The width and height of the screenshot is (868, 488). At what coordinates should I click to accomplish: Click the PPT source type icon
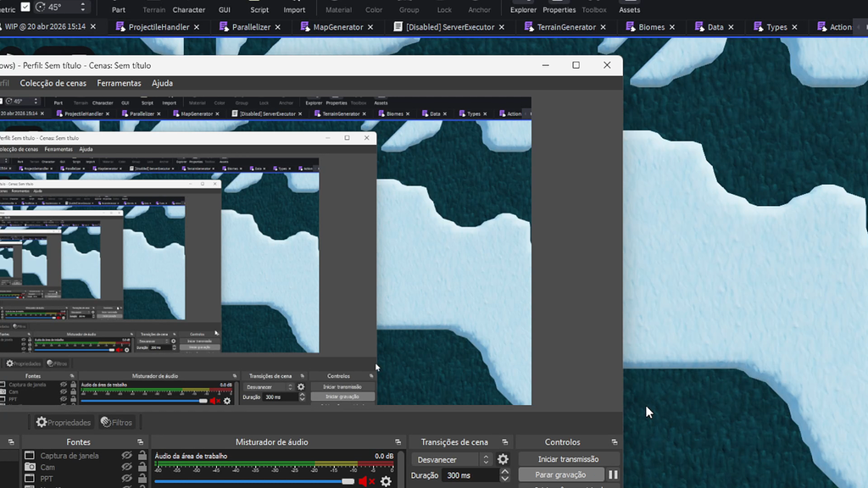point(30,479)
